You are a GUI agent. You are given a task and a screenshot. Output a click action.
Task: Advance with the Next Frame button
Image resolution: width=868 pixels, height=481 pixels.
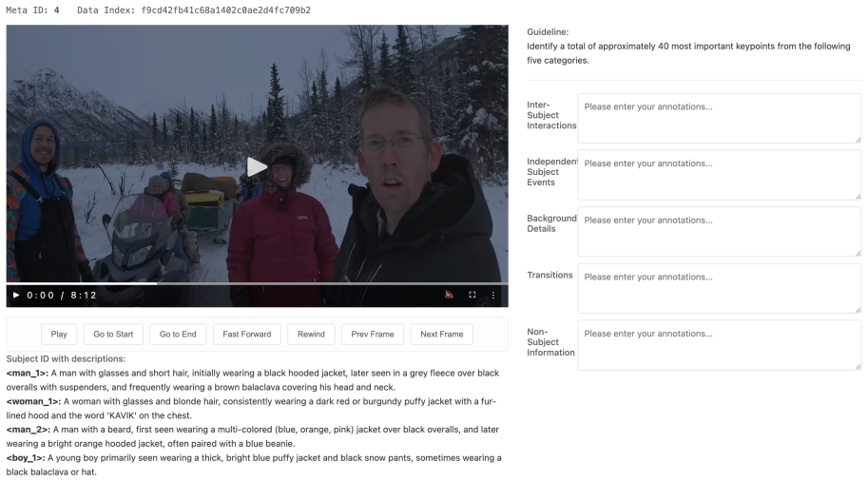[442, 335]
